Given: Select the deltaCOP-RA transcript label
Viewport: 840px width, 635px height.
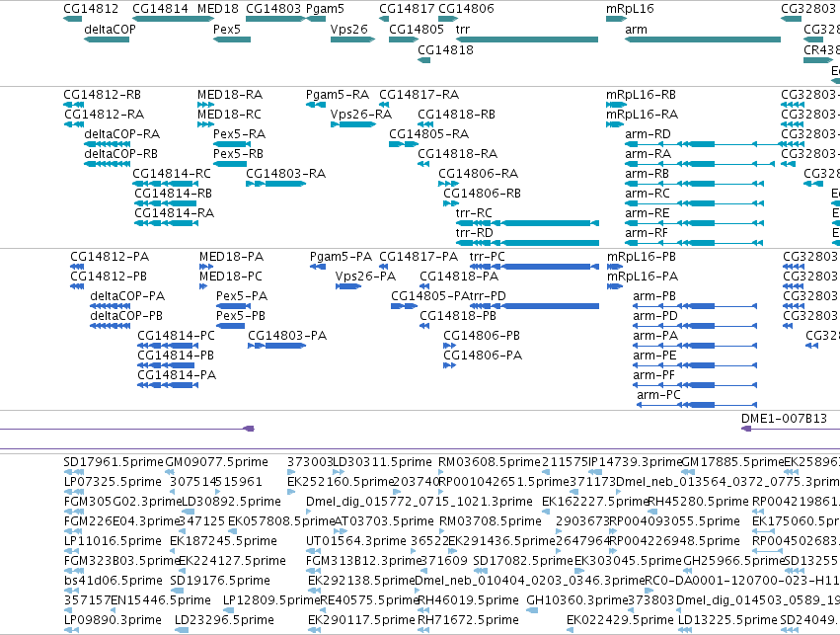Looking at the screenshot, I should 122,134.
